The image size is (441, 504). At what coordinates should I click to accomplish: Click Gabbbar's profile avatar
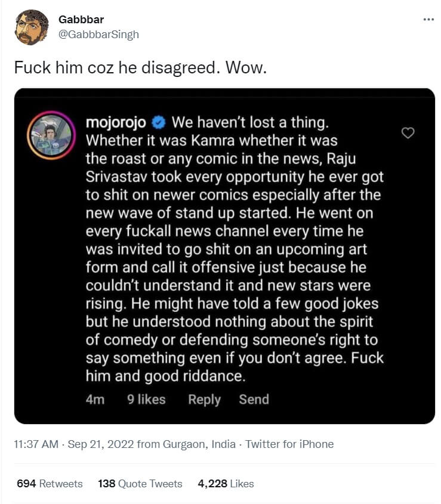[32, 27]
